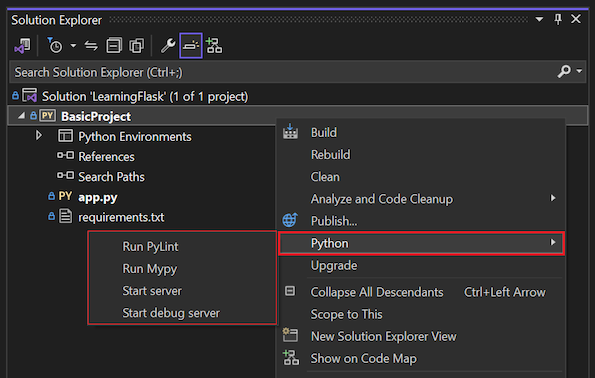
Task: Select Run PyLint from the Python submenu
Action: (150, 247)
